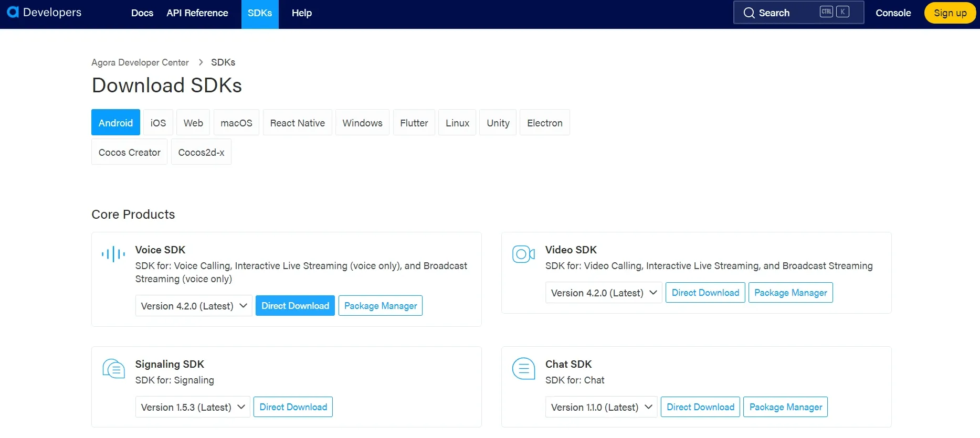Viewport: 980px width, 438px height.
Task: Click the Chat SDK title
Action: pyautogui.click(x=568, y=364)
